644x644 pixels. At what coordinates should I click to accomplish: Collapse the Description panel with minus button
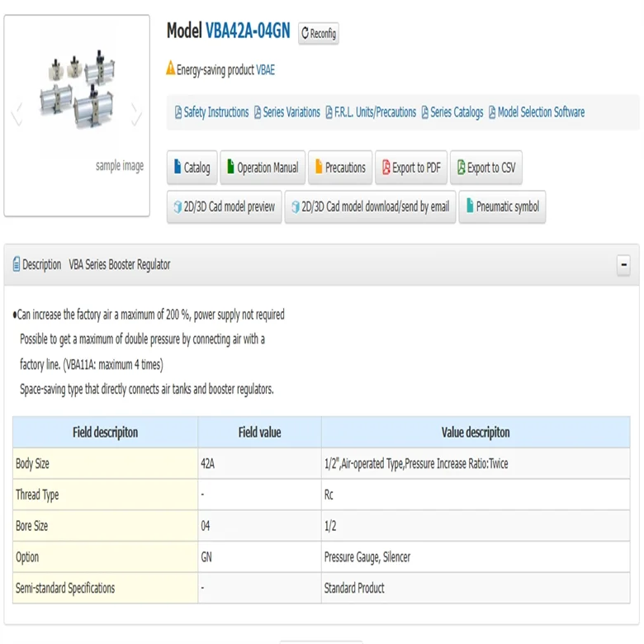(623, 265)
